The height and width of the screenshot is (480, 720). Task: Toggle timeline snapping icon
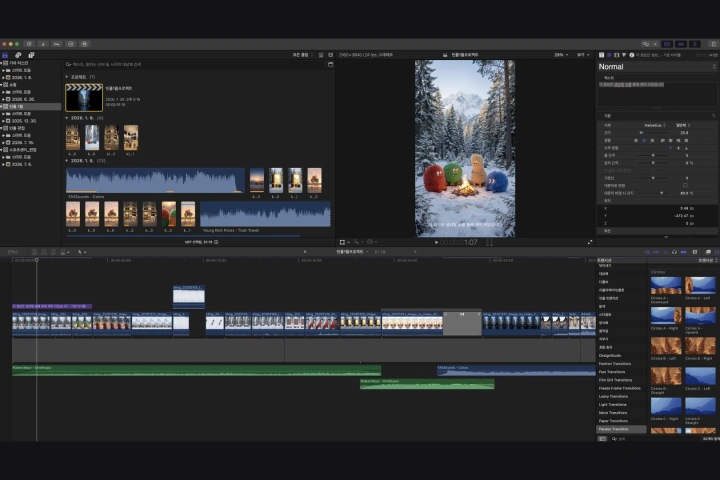pyautogui.click(x=684, y=252)
